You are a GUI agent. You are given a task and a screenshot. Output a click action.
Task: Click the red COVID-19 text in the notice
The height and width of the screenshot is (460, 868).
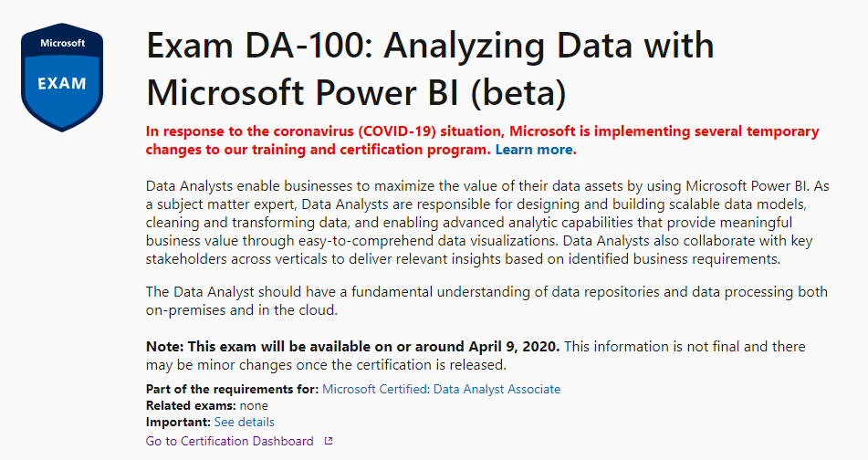tap(397, 131)
